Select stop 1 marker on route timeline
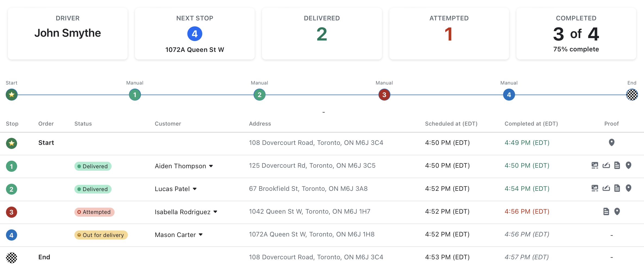 [x=135, y=95]
